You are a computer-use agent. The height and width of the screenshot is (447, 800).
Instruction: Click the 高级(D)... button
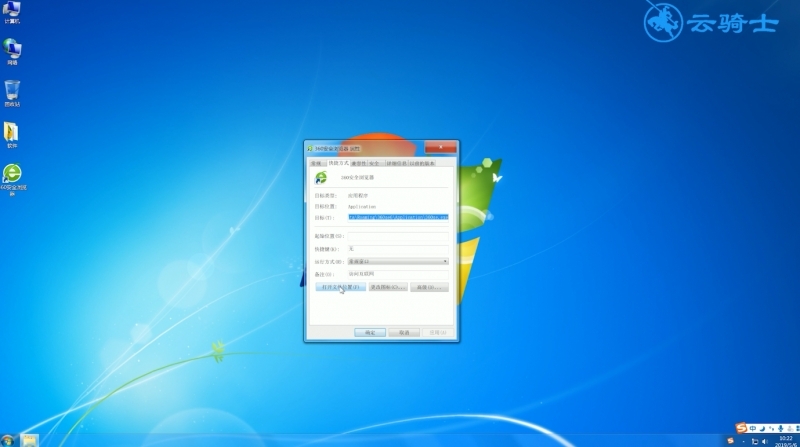(x=429, y=287)
